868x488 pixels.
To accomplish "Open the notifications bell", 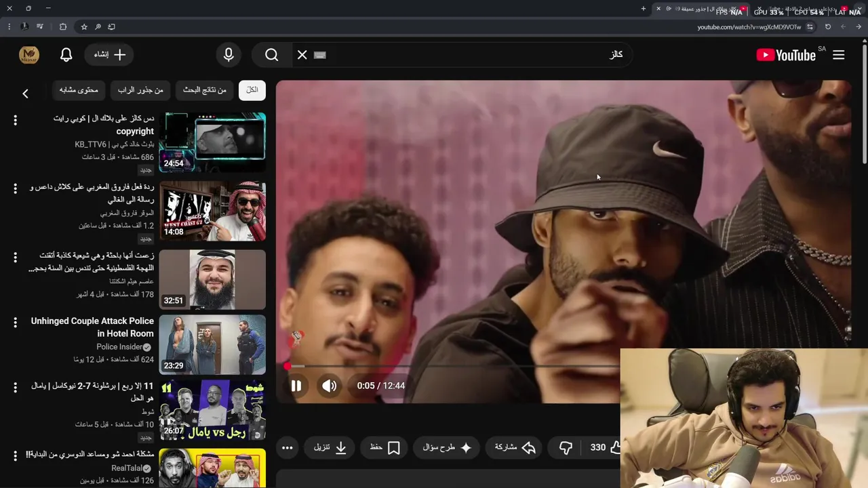I will 66,55.
